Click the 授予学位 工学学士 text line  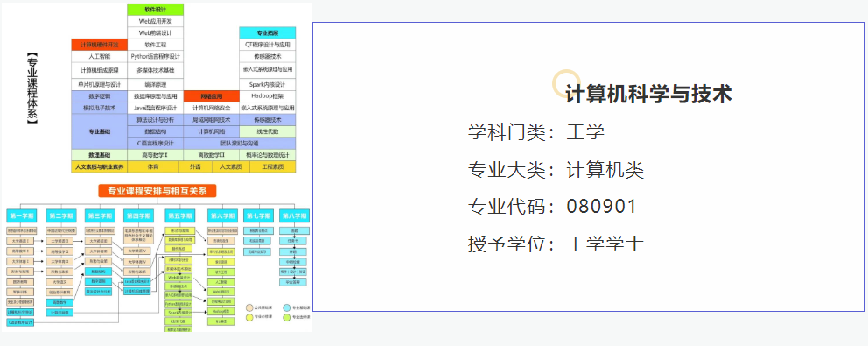tap(556, 244)
